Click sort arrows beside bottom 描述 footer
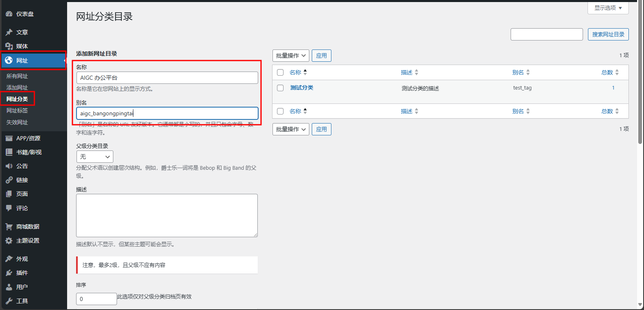644x310 pixels. click(x=417, y=111)
